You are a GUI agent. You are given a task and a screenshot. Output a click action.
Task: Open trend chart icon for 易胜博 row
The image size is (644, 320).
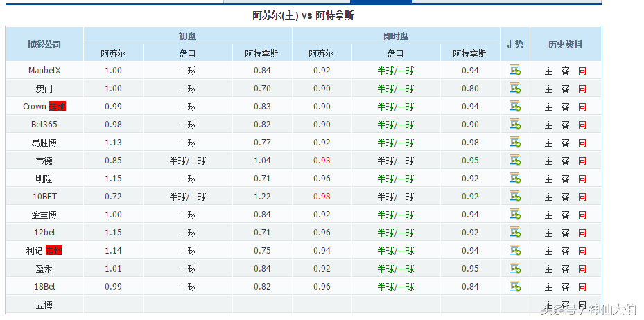click(514, 143)
